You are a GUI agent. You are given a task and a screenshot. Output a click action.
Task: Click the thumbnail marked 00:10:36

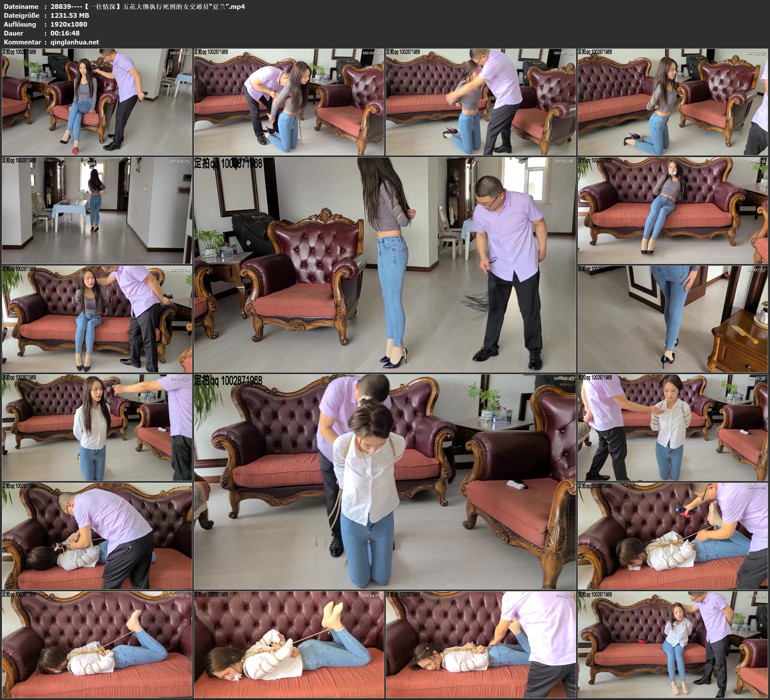673,427
